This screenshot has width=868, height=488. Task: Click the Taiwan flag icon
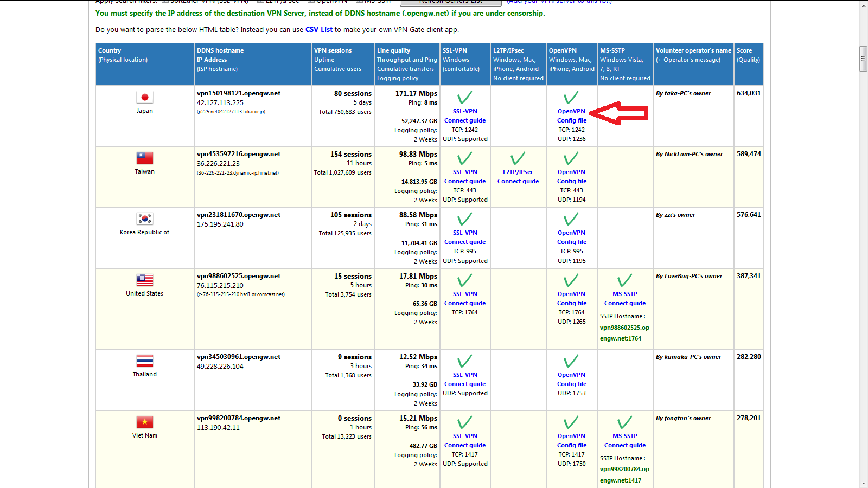pyautogui.click(x=145, y=158)
